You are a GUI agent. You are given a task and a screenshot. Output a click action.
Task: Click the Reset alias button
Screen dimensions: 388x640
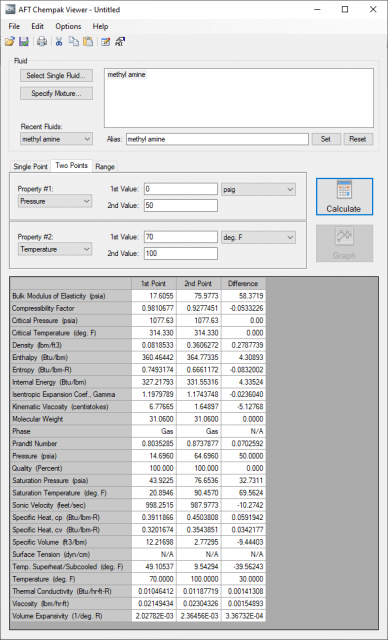[x=358, y=139]
